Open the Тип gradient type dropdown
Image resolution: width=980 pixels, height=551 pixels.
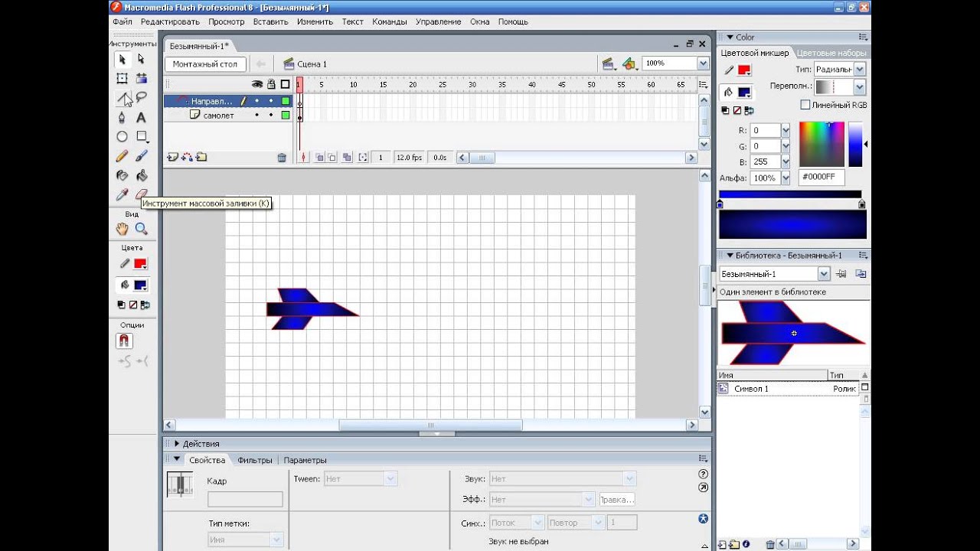tap(839, 69)
